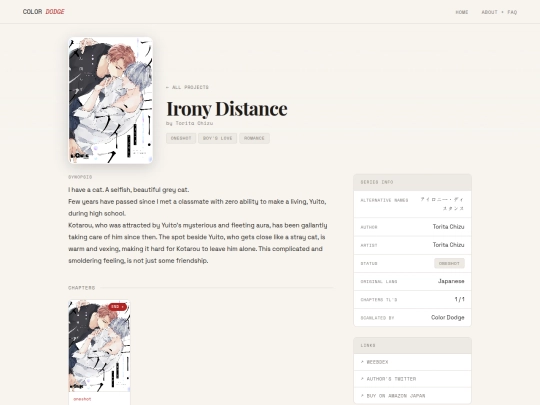Screen dimensions: 540x405
Task: Open the FAQ nav link
Action: tap(512, 12)
